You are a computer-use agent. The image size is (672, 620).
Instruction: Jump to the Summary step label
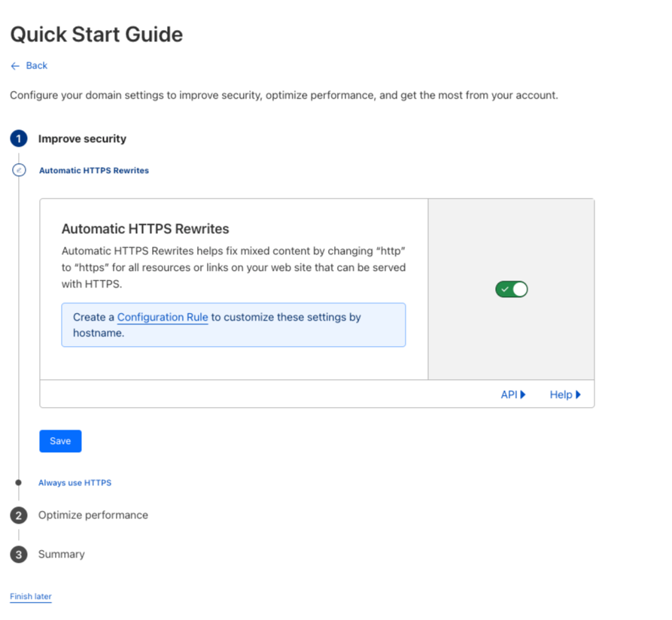(x=62, y=555)
